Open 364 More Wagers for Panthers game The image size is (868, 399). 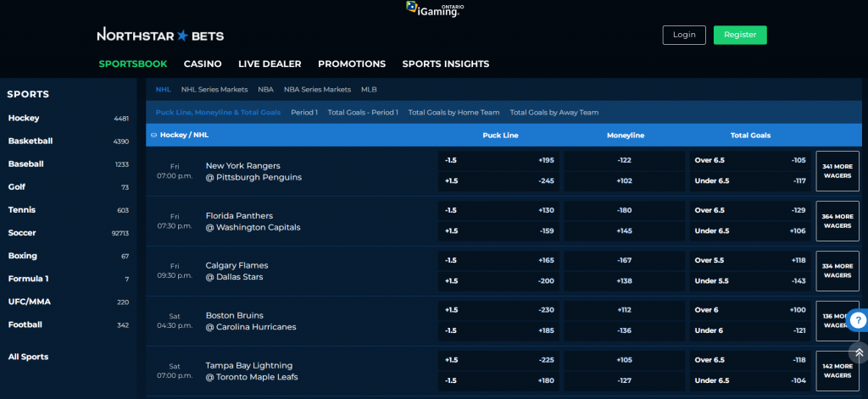tap(837, 221)
